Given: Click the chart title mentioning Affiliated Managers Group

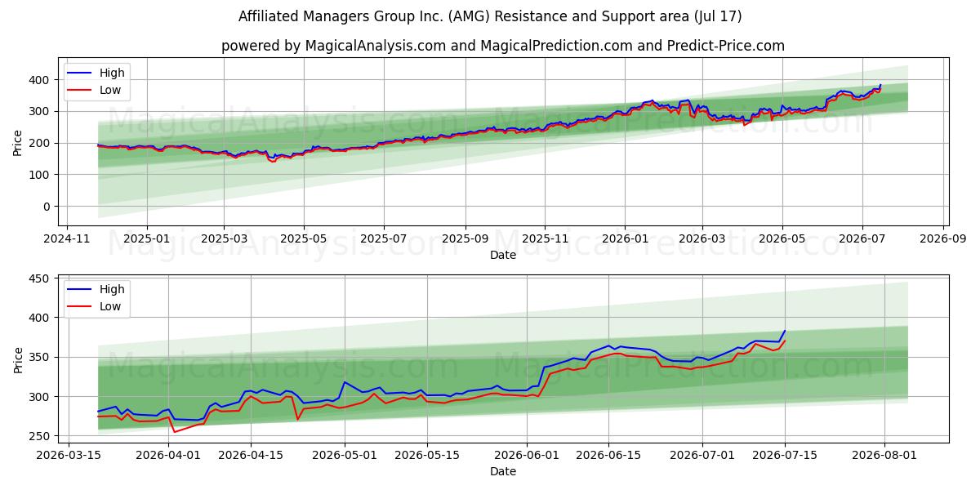Looking at the screenshot, I should tap(490, 16).
